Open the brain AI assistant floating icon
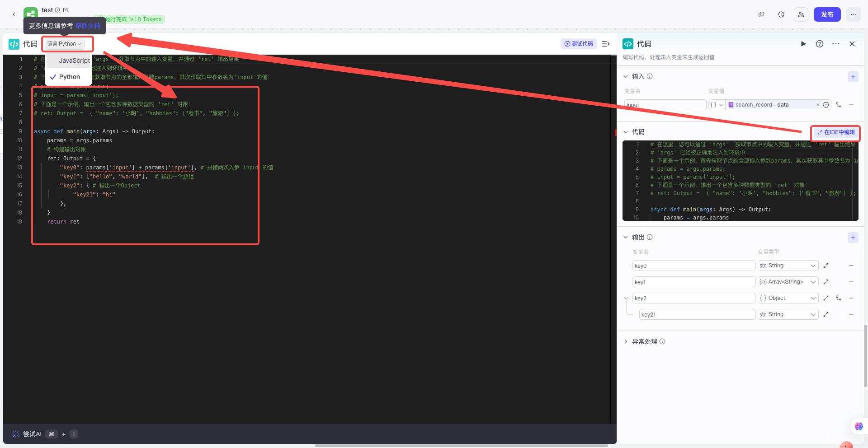868x448 pixels. (859, 426)
